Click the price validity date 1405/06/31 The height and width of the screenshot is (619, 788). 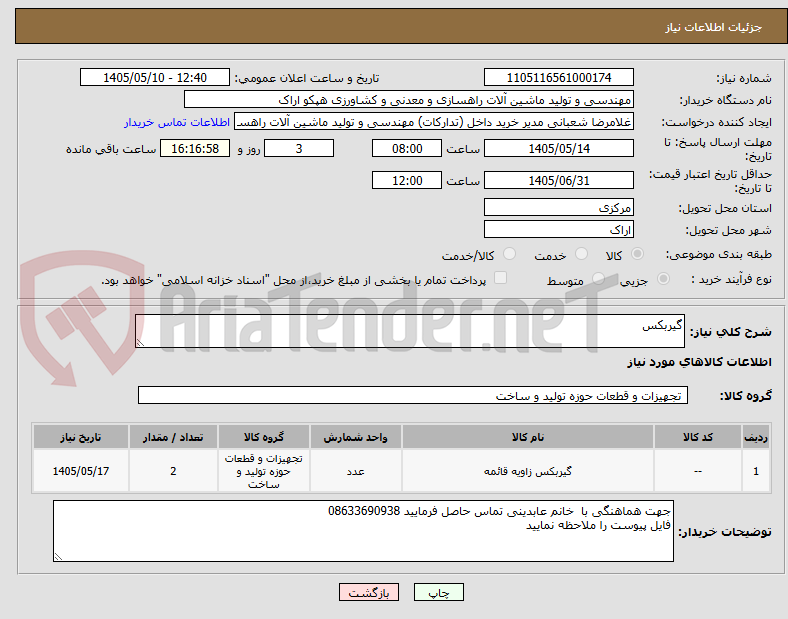click(x=558, y=180)
